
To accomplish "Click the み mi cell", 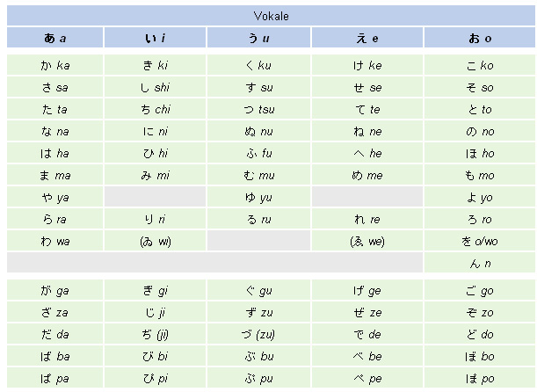I will point(155,175).
